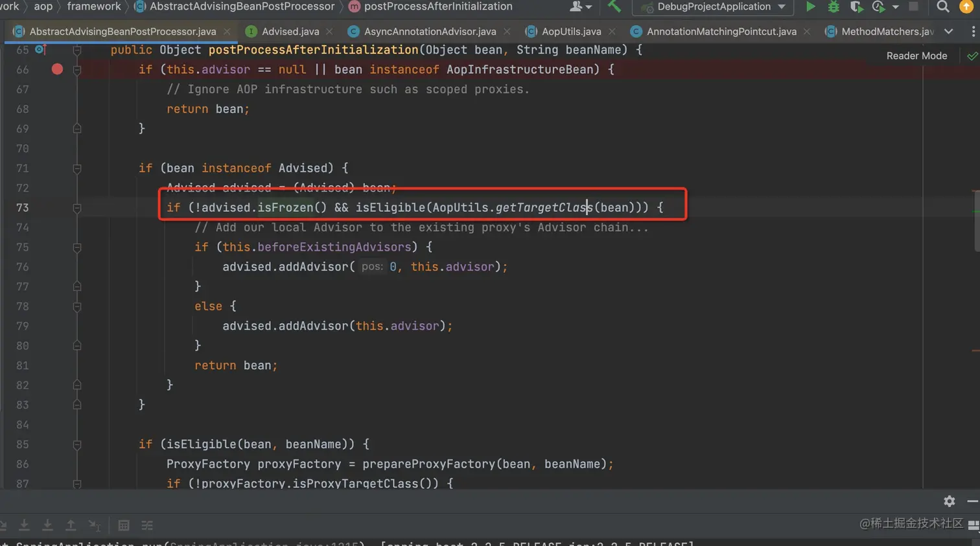Click the Advised.java interface icon
The height and width of the screenshot is (546, 980).
pyautogui.click(x=251, y=31)
